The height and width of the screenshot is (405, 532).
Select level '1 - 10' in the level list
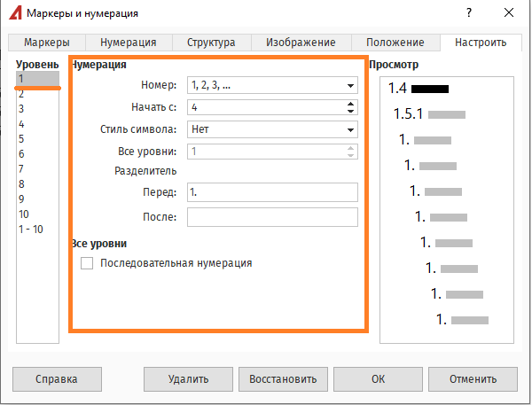click(30, 230)
